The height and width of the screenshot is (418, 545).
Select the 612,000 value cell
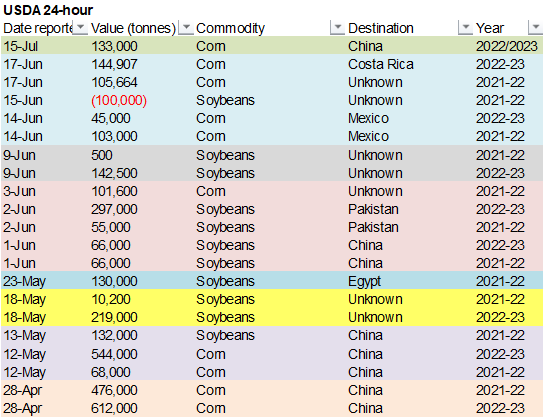(x=114, y=408)
